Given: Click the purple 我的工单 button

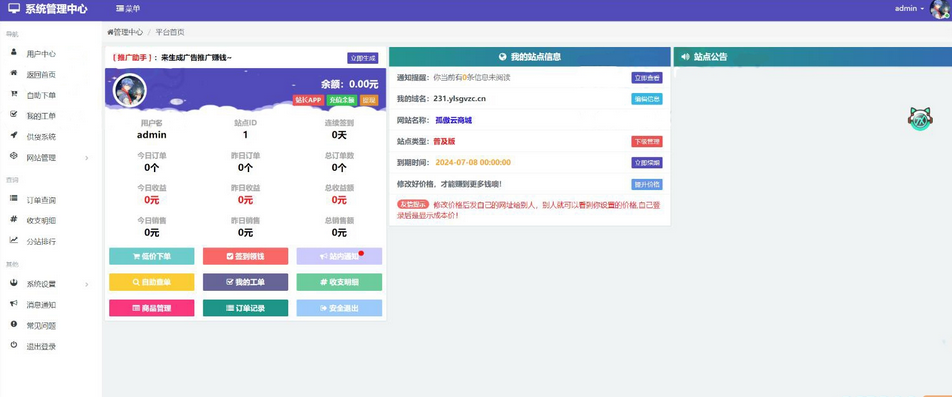Looking at the screenshot, I should click(245, 282).
